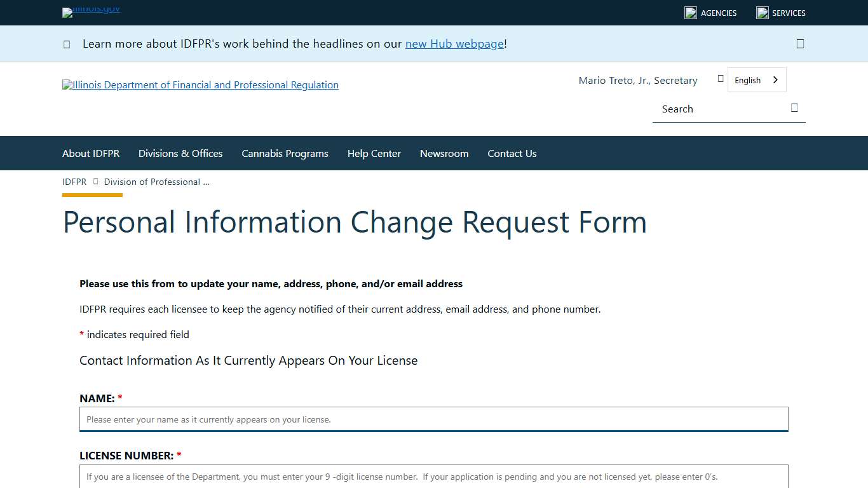Click the SERVICES icon in top bar
This screenshot has height=488, width=868.
pos(762,12)
